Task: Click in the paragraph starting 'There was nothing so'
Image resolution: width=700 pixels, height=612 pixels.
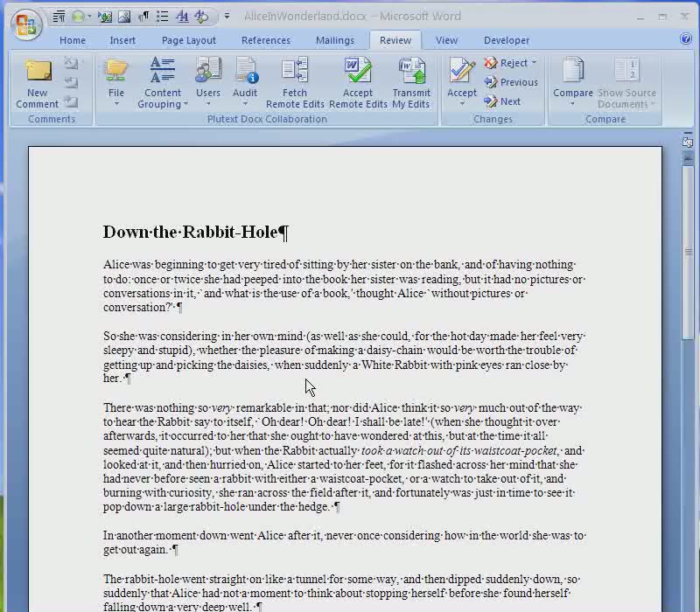Action: pos(344,457)
